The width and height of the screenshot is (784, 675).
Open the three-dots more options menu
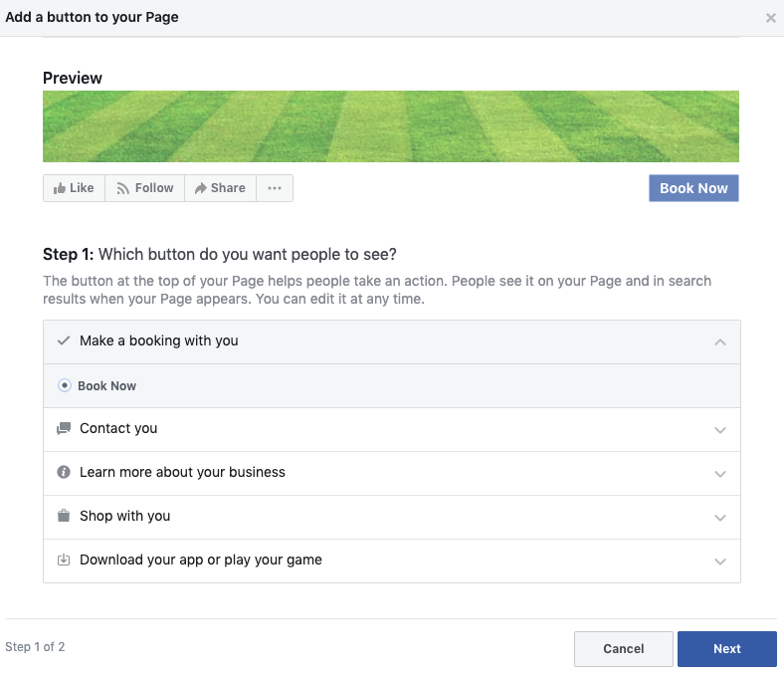pyautogui.click(x=275, y=188)
